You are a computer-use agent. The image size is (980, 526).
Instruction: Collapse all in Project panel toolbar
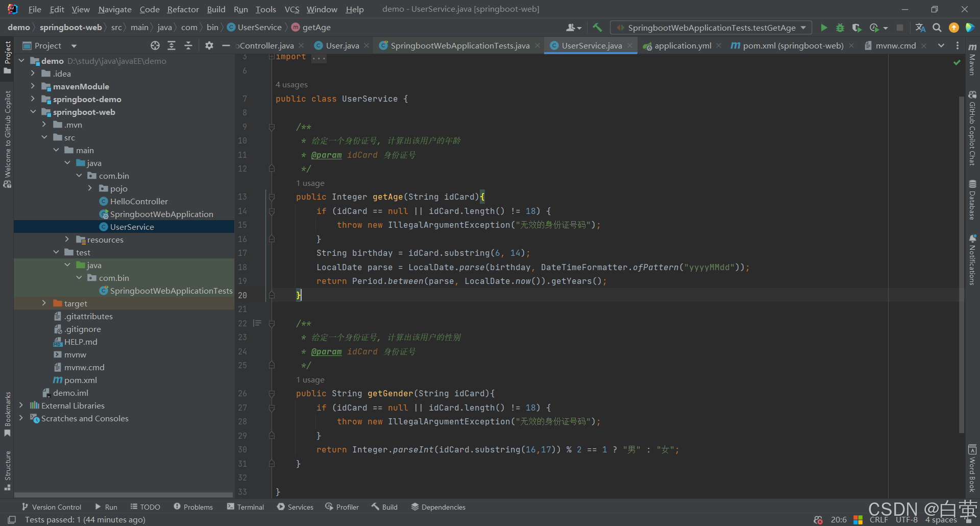[x=188, y=45]
